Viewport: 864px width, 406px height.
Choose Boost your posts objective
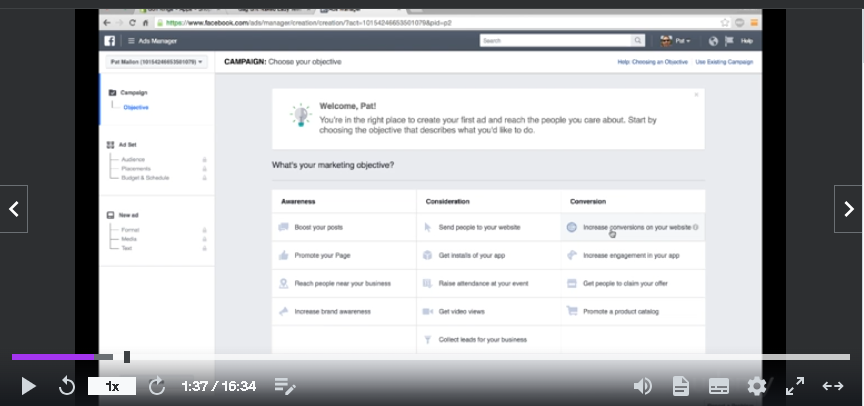(344, 227)
